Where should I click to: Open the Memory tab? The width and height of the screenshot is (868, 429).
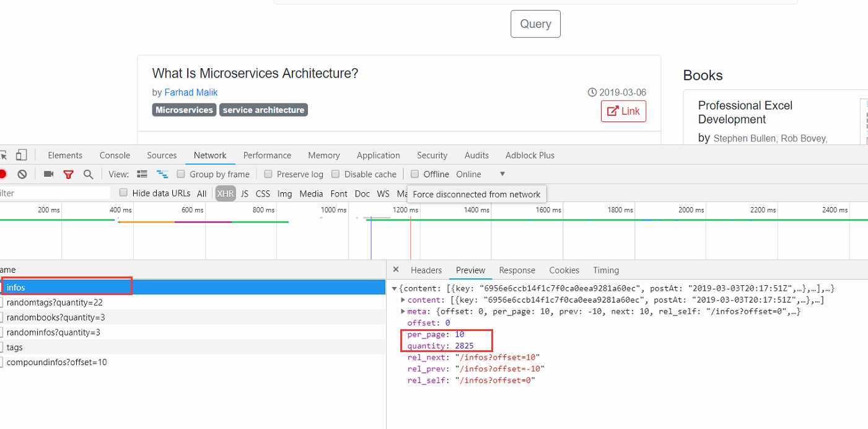(323, 155)
